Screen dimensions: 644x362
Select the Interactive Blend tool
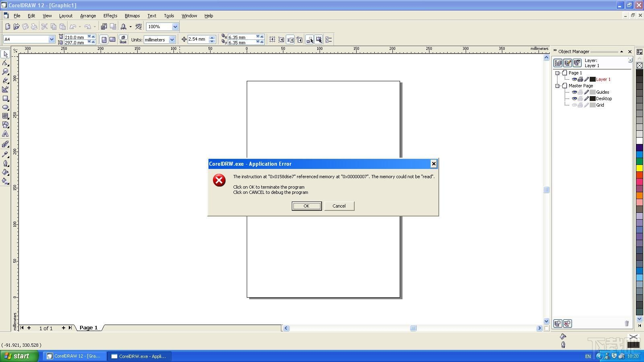coord(5,144)
